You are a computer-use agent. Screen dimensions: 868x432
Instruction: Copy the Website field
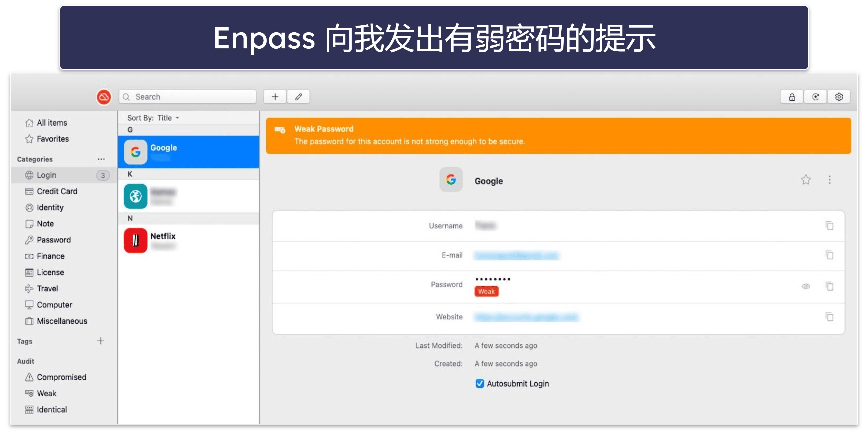pyautogui.click(x=830, y=317)
